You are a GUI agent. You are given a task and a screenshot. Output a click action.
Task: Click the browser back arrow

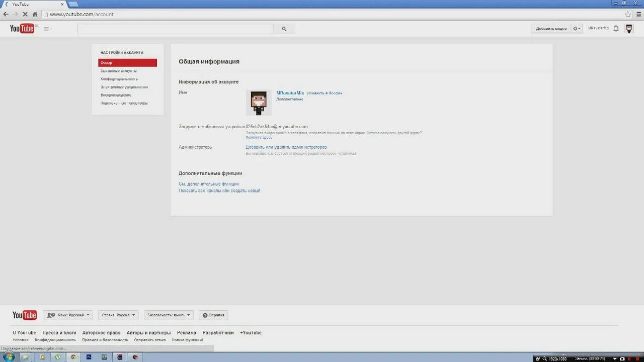6,14
